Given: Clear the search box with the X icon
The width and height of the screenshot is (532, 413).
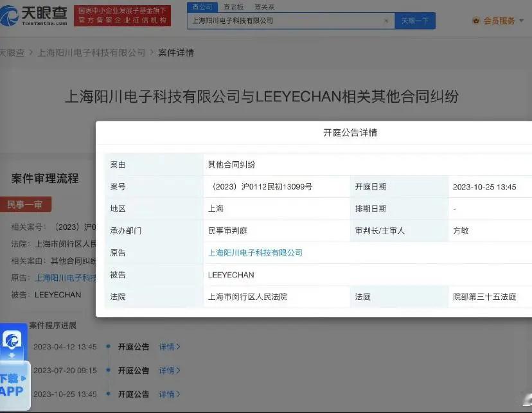Looking at the screenshot, I should 386,21.
